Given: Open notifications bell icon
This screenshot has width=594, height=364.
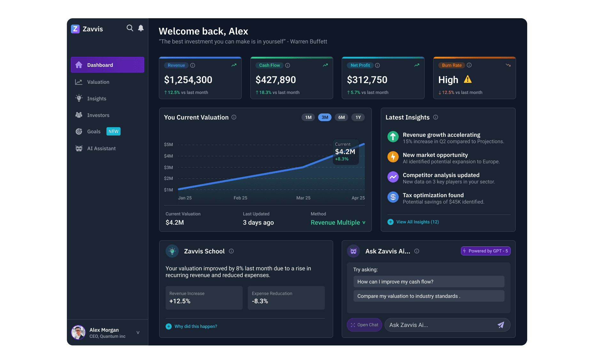Looking at the screenshot, I should tap(141, 28).
